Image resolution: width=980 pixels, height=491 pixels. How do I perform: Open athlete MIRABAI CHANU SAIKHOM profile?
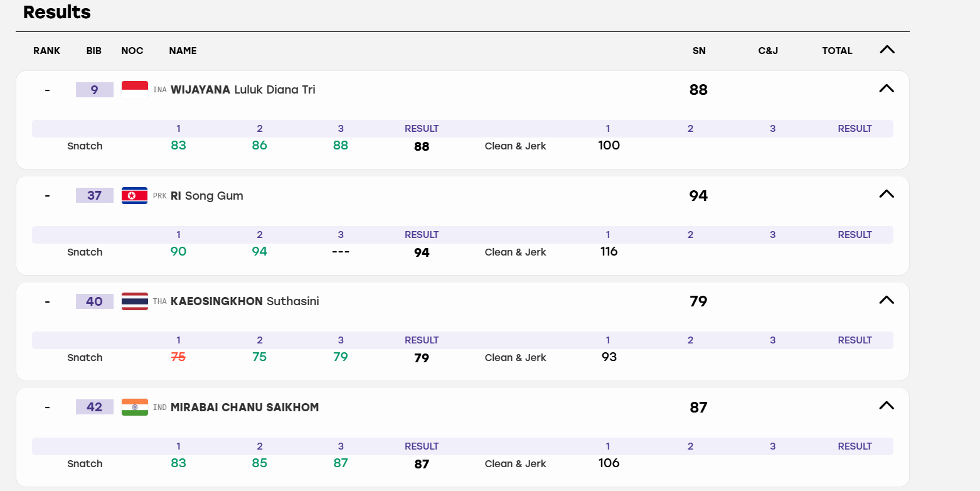coord(245,407)
